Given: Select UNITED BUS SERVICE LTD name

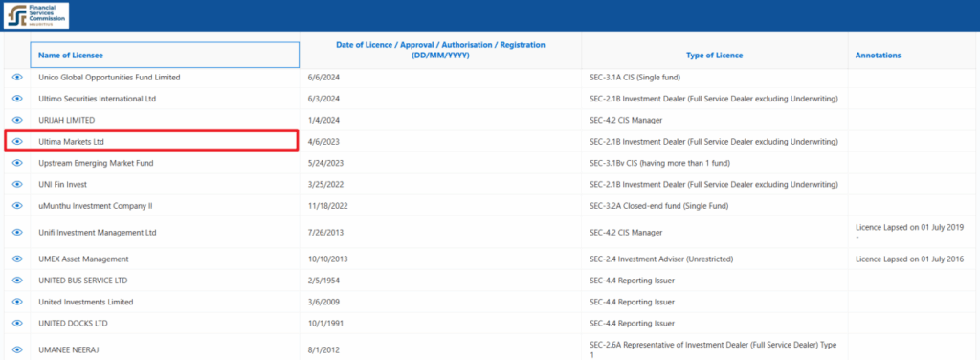Looking at the screenshot, I should click(x=82, y=281).
